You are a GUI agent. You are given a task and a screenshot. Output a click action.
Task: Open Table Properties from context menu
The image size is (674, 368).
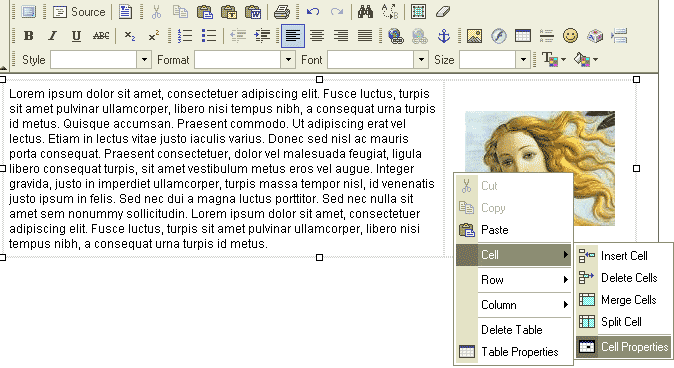tap(514, 352)
